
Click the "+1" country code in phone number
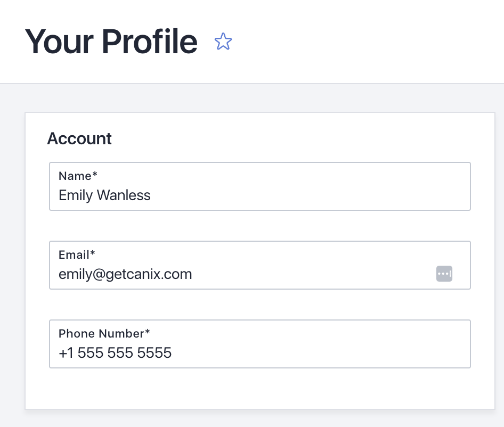66,352
